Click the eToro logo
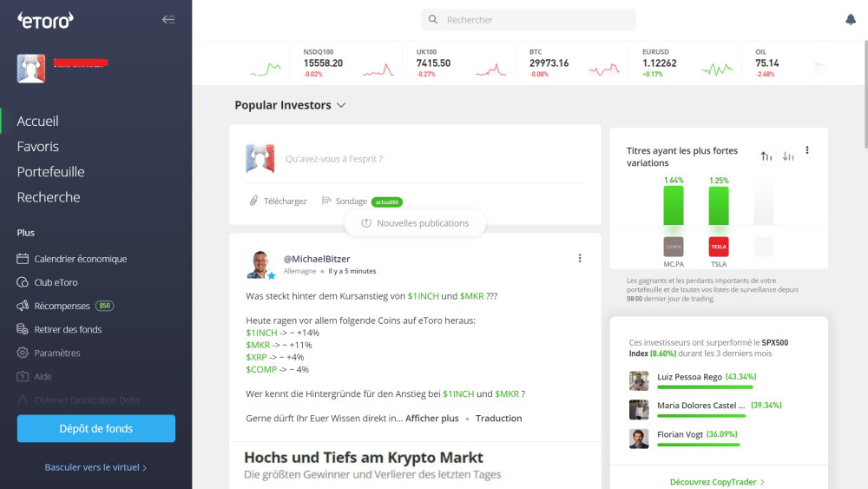This screenshot has height=489, width=868. [x=45, y=21]
